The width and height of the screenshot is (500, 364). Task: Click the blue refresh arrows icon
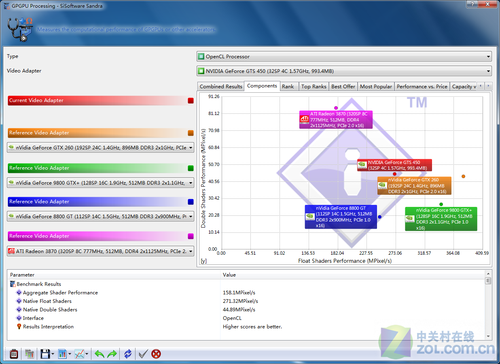coord(128,353)
